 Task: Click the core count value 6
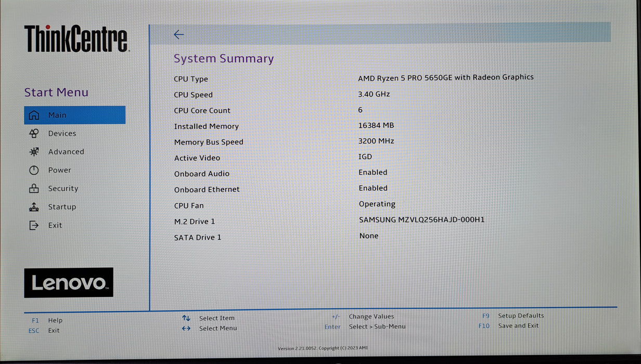coord(360,110)
